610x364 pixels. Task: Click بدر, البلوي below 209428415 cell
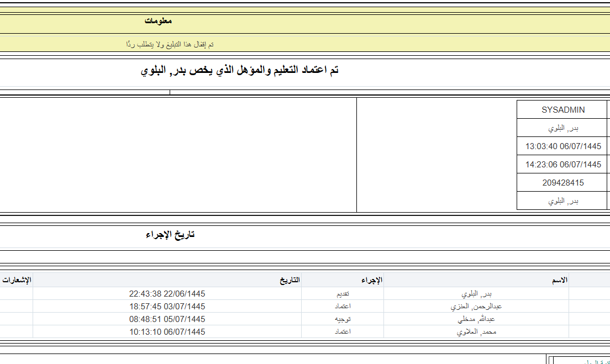563,201
